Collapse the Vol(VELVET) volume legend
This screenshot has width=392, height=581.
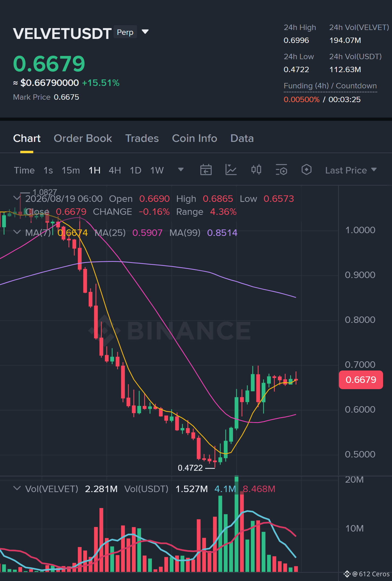click(17, 488)
